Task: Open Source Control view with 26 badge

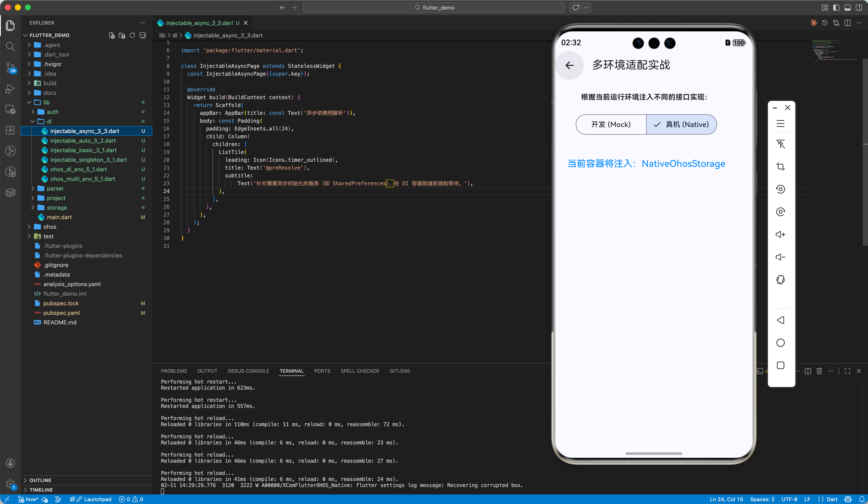Action: pyautogui.click(x=10, y=67)
